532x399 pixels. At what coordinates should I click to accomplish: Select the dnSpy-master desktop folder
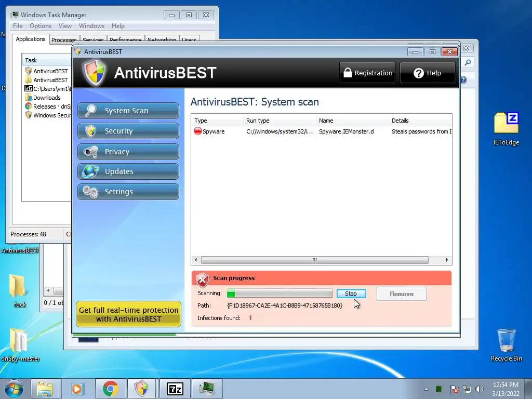point(20,344)
